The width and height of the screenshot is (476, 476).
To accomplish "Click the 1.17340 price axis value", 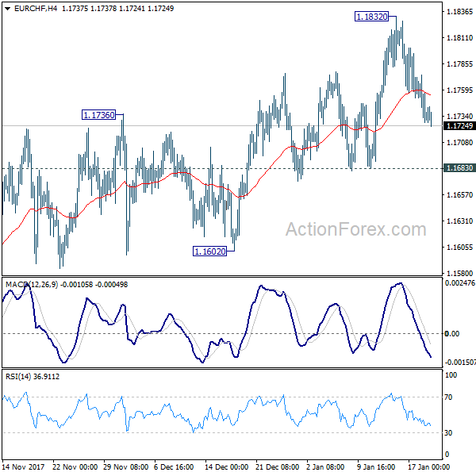I will point(459,117).
